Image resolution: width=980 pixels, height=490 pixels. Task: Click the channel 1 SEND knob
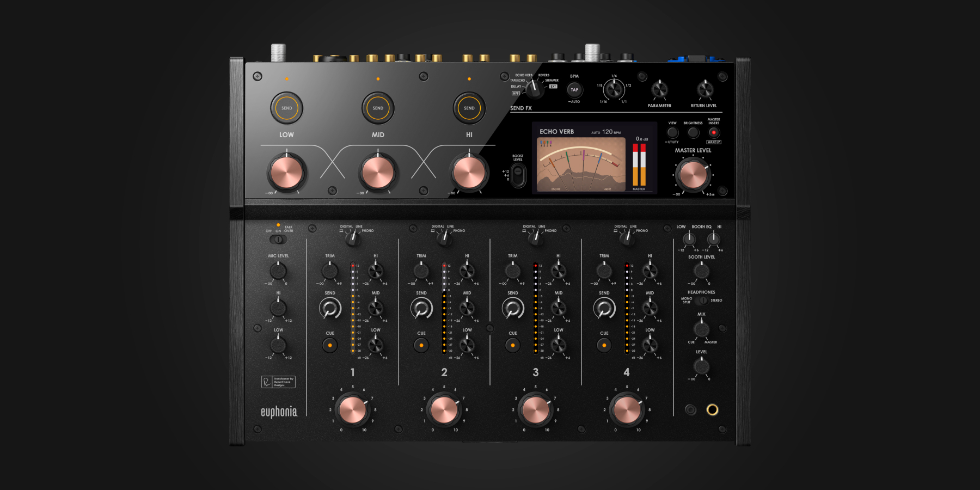[x=330, y=309]
